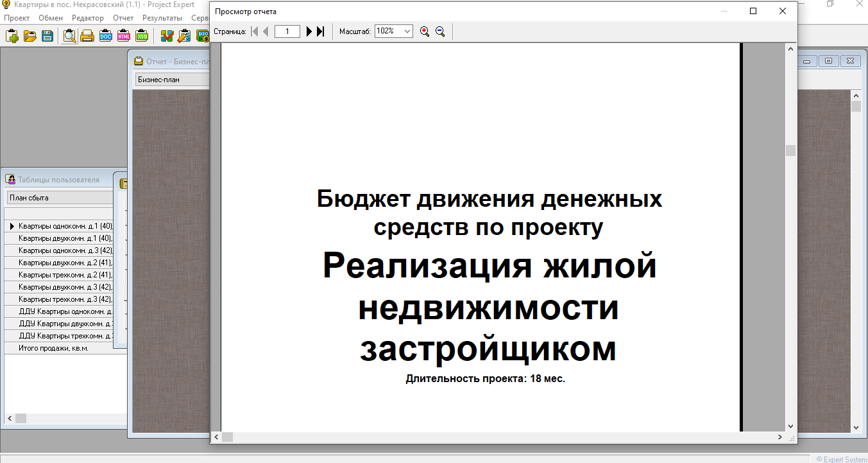868x463 pixels.
Task: Close the background Отчет window
Action: coord(851,61)
